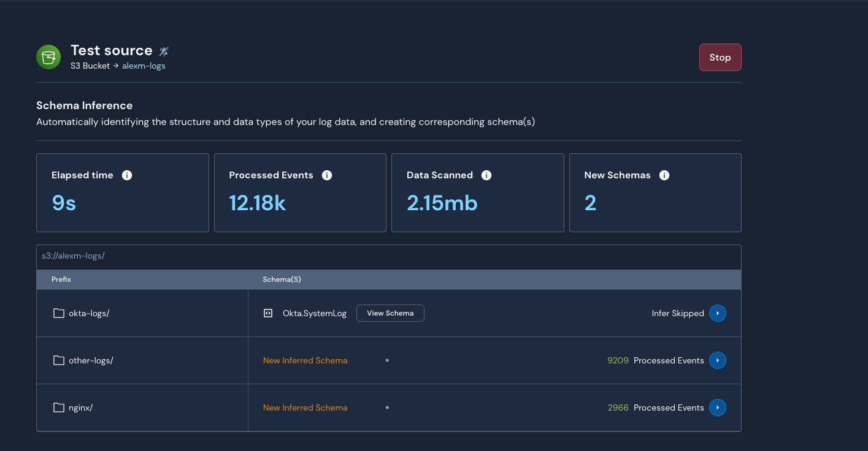Click the green S3 bucket icon
Viewport: 868px width, 451px height.
[x=48, y=57]
